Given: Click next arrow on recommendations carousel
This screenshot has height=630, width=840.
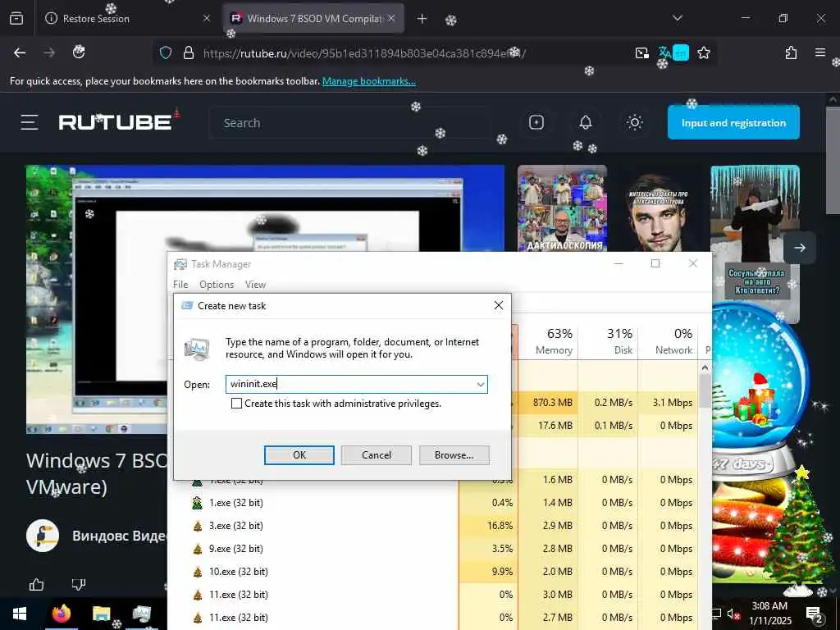Looking at the screenshot, I should (799, 248).
